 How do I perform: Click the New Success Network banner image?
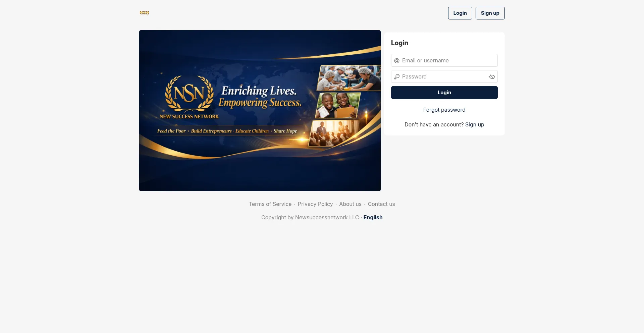pyautogui.click(x=260, y=111)
